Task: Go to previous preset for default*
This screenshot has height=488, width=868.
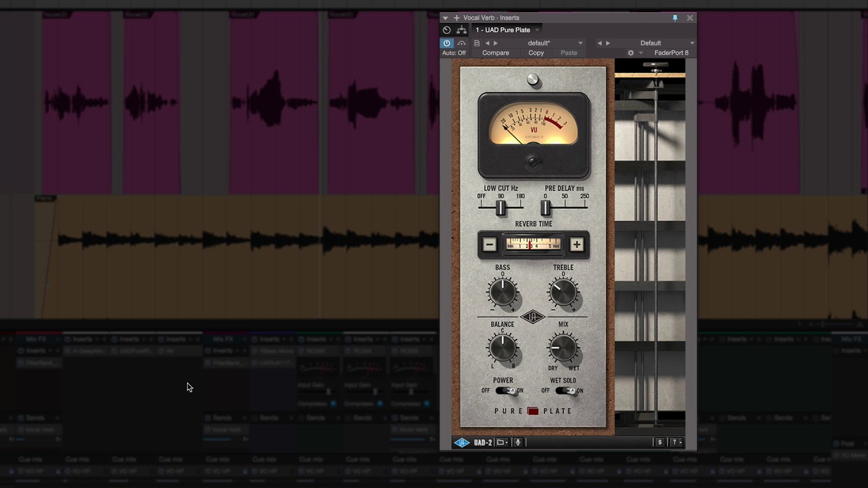Action: click(x=487, y=43)
